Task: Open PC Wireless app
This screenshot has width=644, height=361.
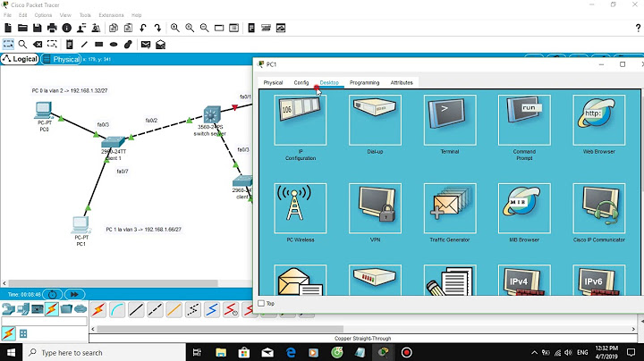Action: (x=301, y=208)
